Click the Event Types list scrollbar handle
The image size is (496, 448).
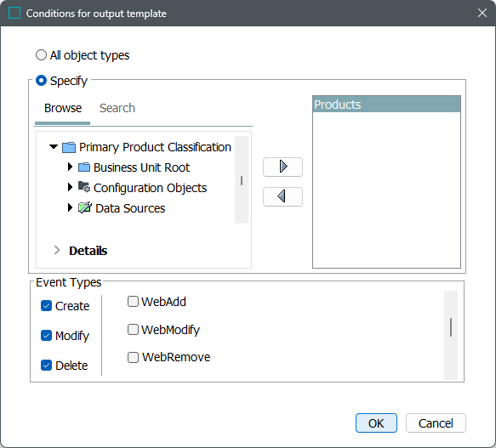451,327
